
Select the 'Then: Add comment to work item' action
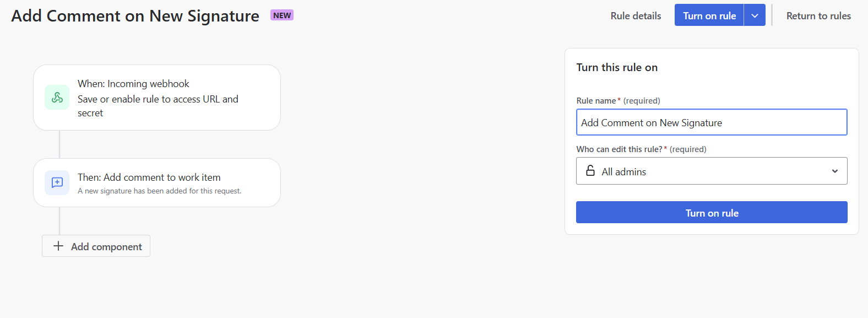(149, 177)
